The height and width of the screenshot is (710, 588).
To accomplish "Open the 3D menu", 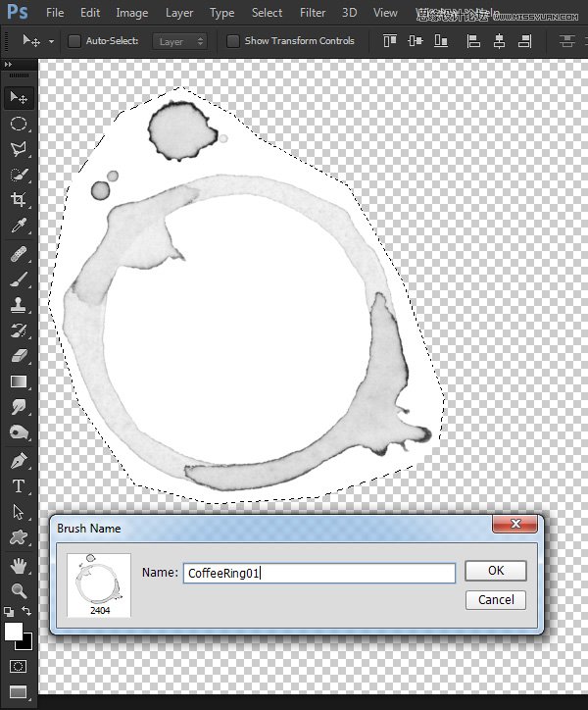I will 349,13.
